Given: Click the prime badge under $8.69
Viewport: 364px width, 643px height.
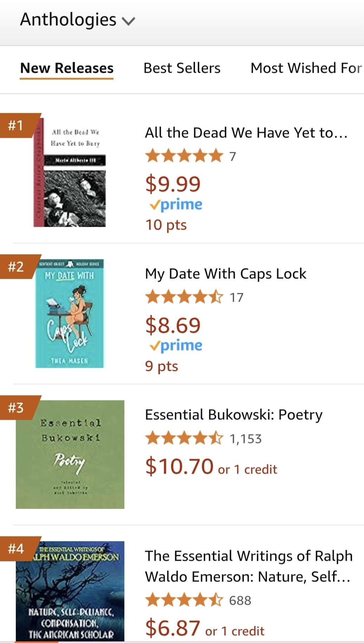Looking at the screenshot, I should (x=176, y=346).
